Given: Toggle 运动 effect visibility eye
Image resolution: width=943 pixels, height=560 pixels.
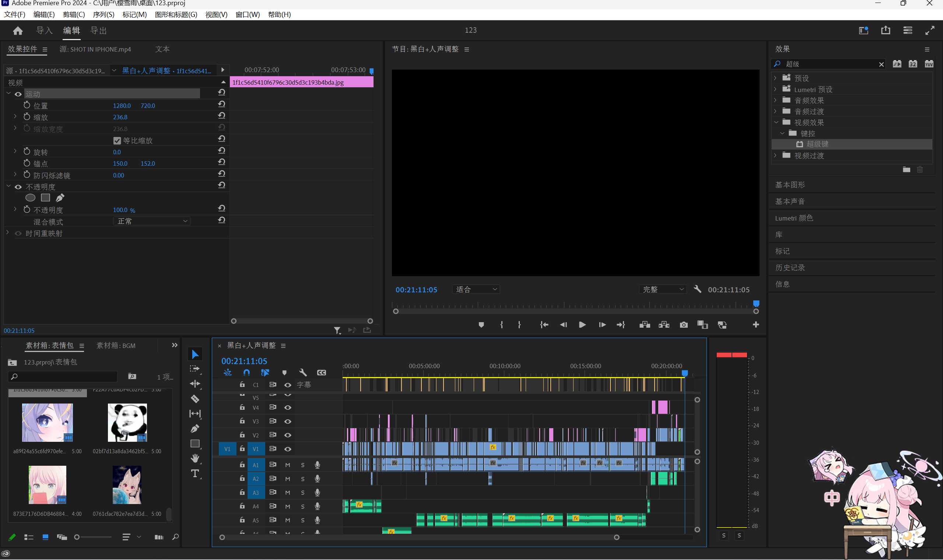Looking at the screenshot, I should click(18, 94).
